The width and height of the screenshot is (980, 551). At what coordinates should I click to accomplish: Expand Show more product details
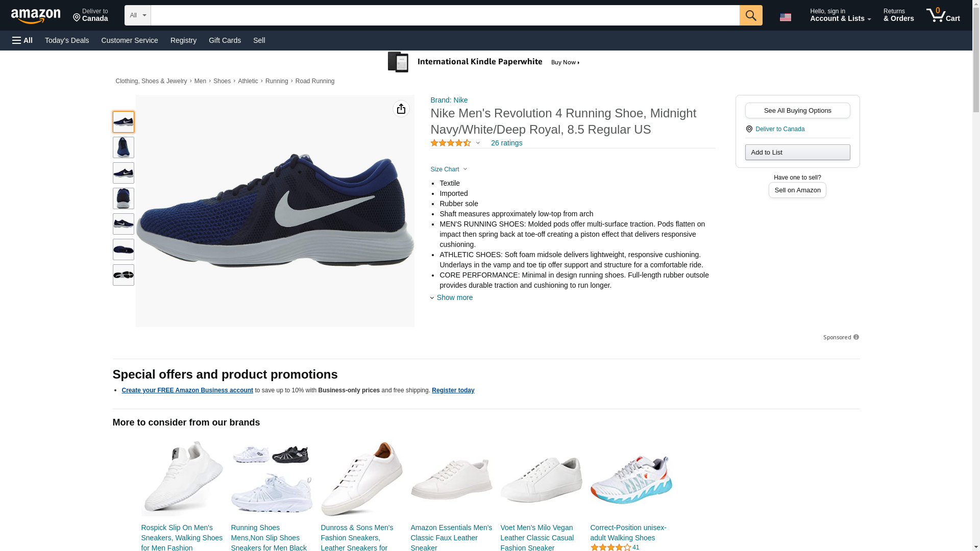pos(454,297)
